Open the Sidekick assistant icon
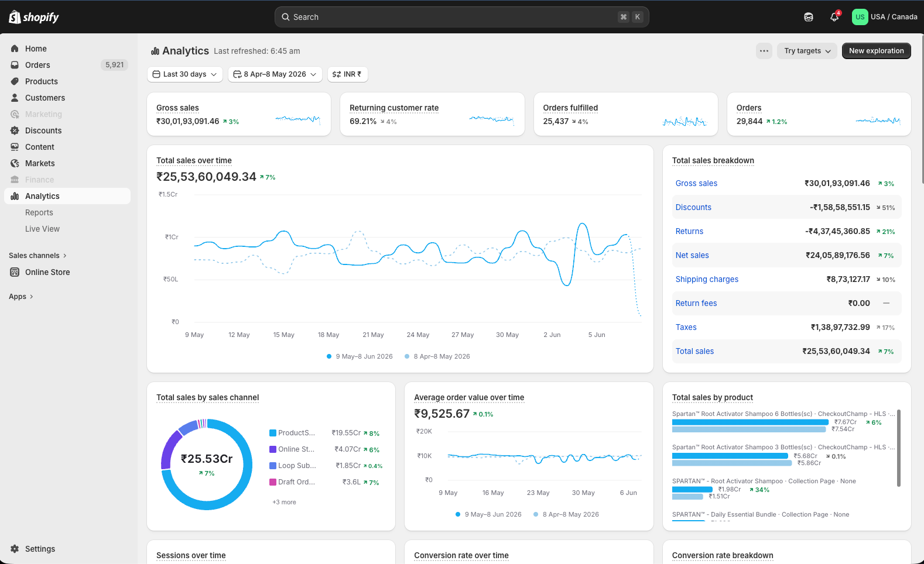924x564 pixels. click(x=809, y=17)
